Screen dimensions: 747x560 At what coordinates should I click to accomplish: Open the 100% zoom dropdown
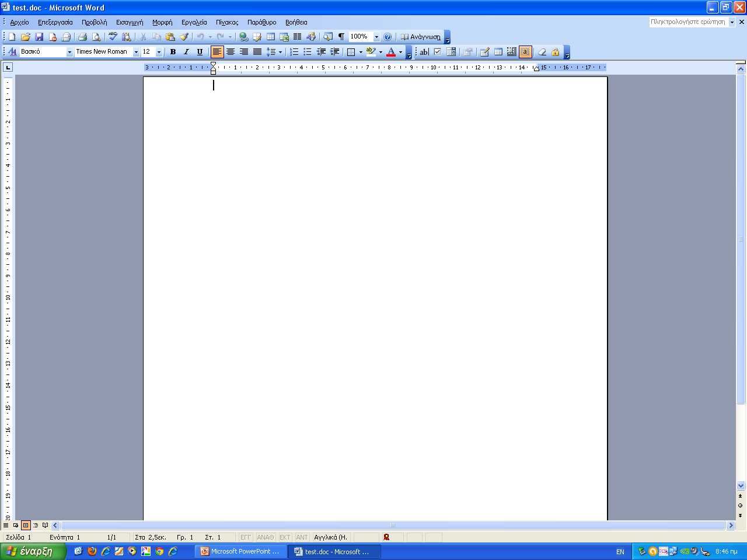tap(376, 37)
